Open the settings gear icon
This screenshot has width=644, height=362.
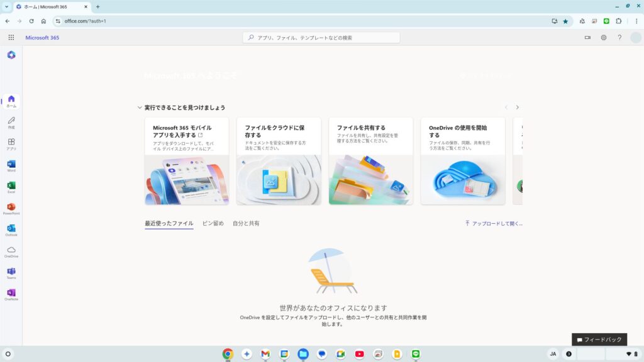click(603, 38)
